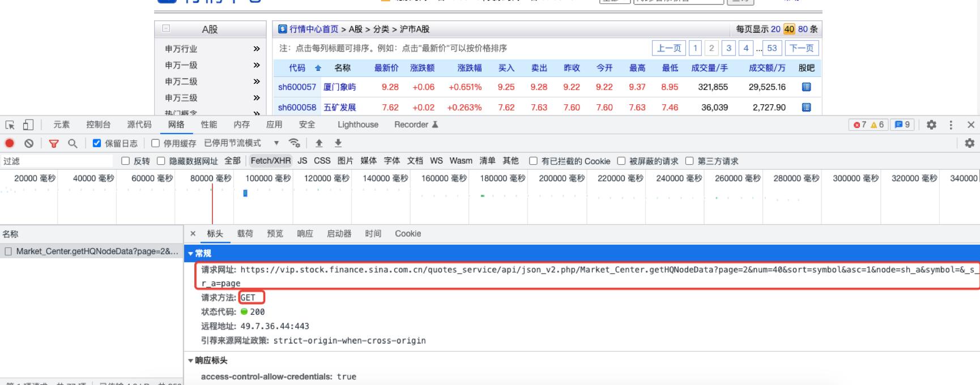Close the DevTools panel

971,125
